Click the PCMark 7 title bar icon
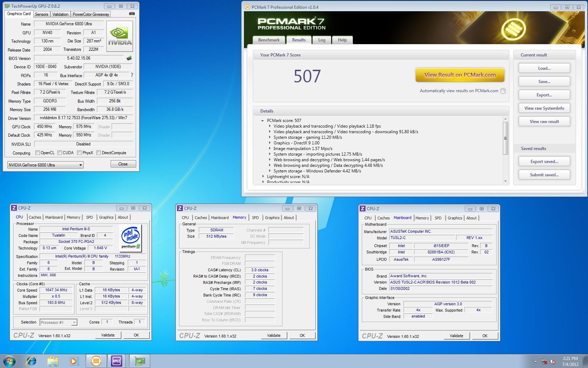The height and width of the screenshot is (368, 588). [x=247, y=7]
